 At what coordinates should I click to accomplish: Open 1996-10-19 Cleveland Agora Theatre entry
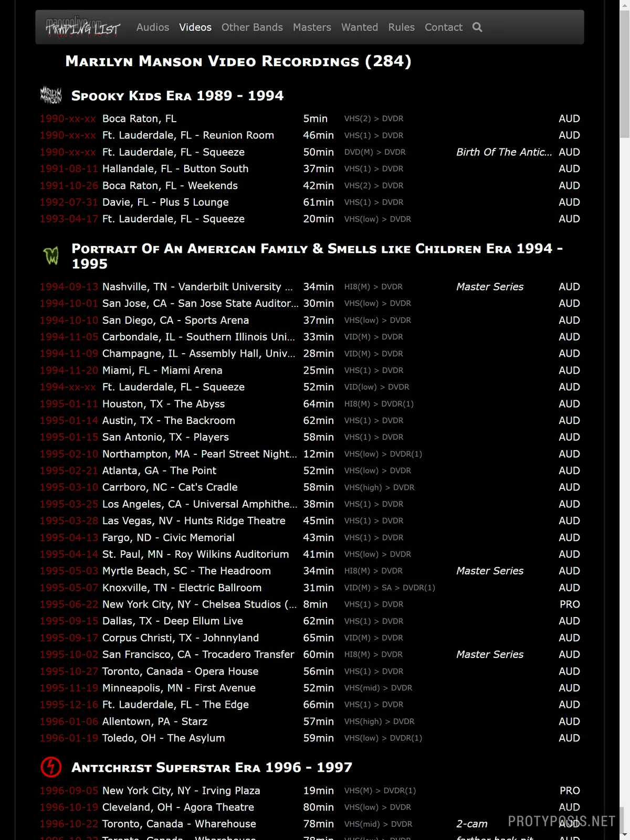[x=310, y=807]
